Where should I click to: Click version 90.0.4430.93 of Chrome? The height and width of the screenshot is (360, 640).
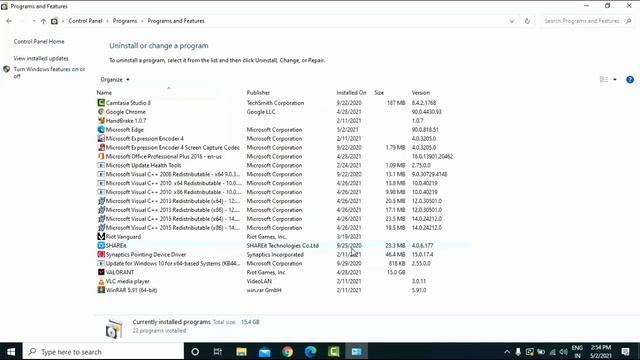click(x=427, y=112)
